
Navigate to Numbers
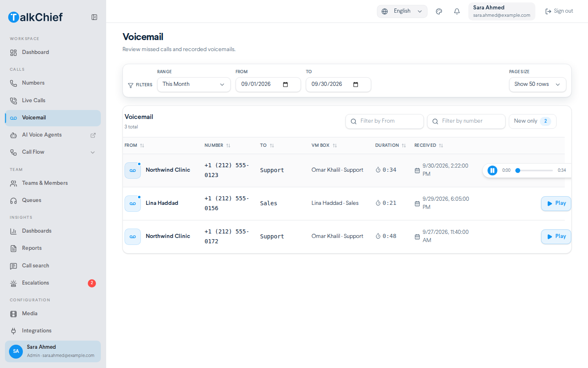[x=53, y=83]
